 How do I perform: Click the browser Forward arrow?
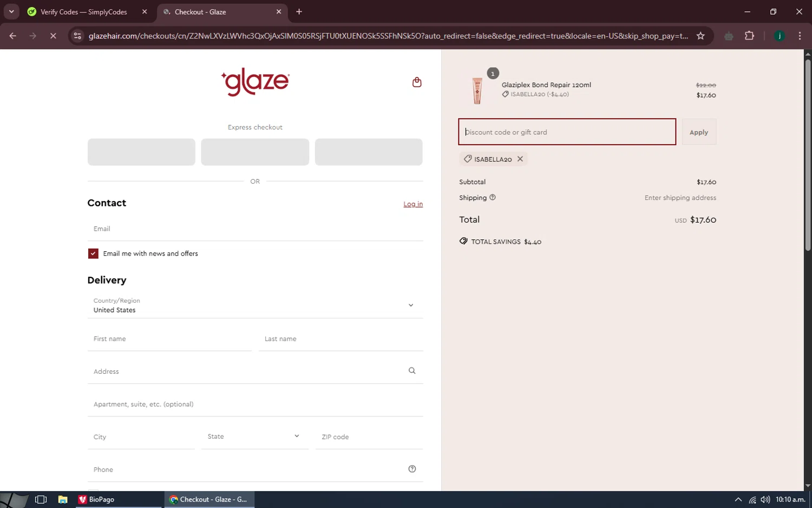33,36
